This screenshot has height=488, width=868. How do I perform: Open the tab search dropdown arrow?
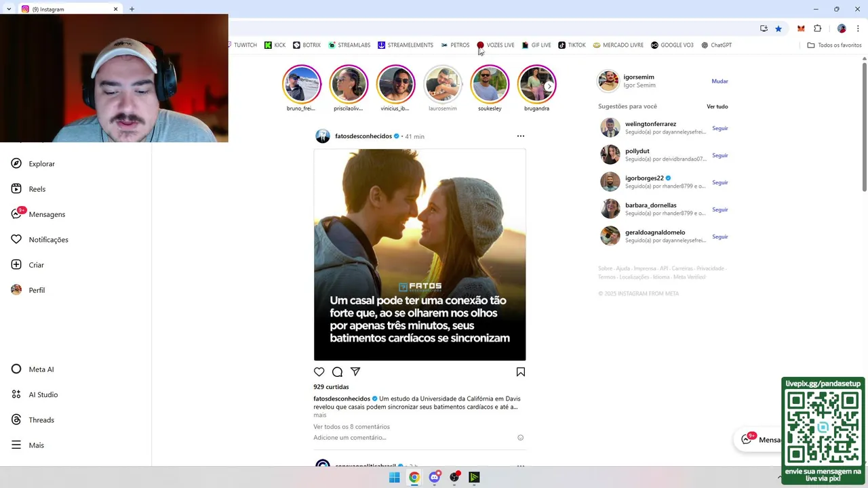pyautogui.click(x=8, y=9)
